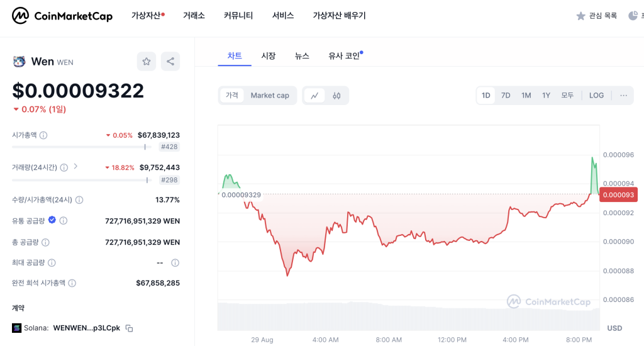Viewport: 644px width, 346px height.
Task: Select the 1M time range
Action: pos(526,96)
